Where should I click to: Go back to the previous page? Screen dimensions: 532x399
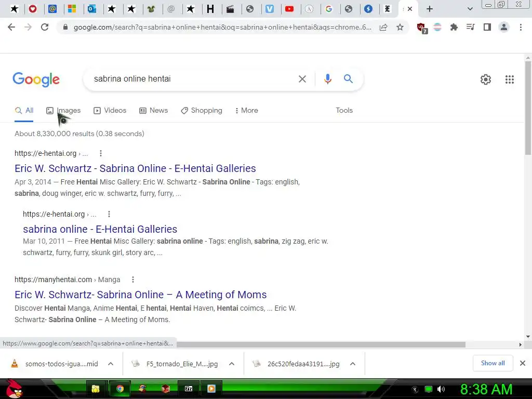11,27
